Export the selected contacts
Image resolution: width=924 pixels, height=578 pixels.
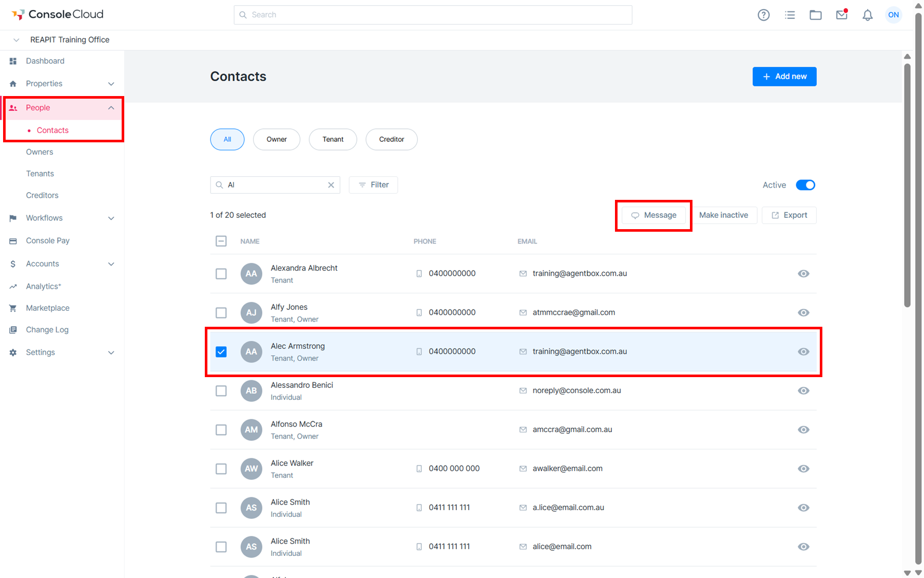(x=789, y=215)
